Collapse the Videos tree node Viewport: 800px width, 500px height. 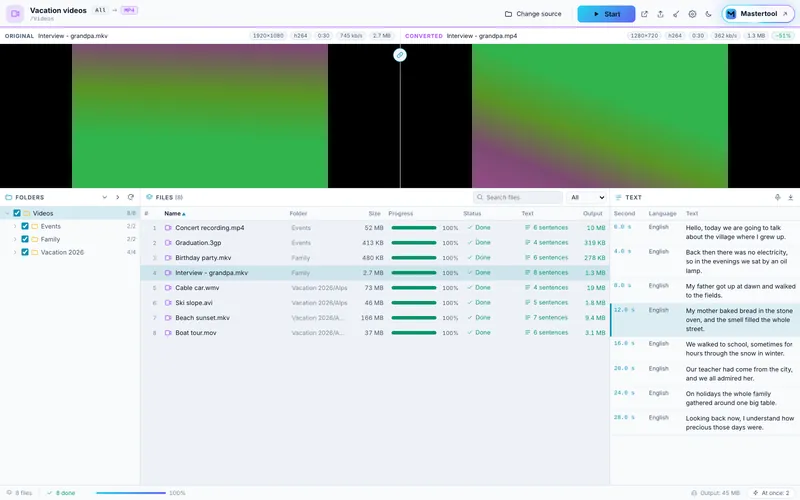7,213
